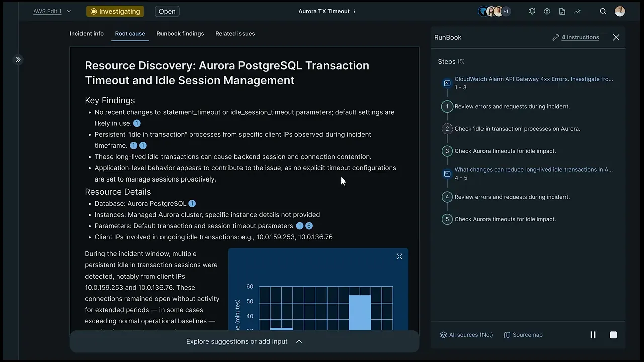Open the Aurora TX Timeout kebab menu
Viewport: 644px width, 362px height.
point(354,11)
